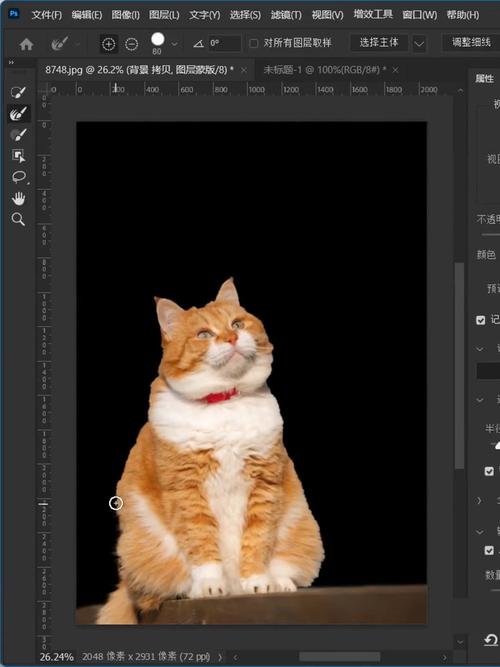This screenshot has height=667, width=500.
Task: Click the 属性 panel tab
Action: 485,79
